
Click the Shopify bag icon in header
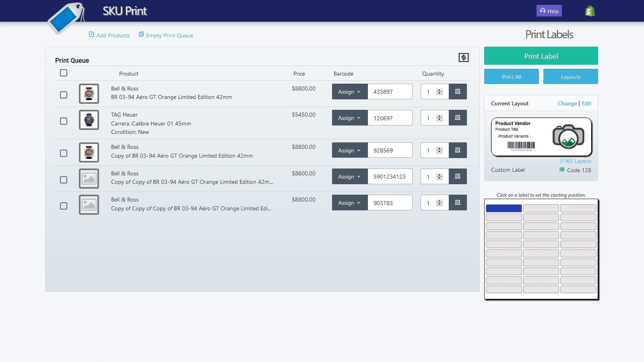tap(590, 11)
